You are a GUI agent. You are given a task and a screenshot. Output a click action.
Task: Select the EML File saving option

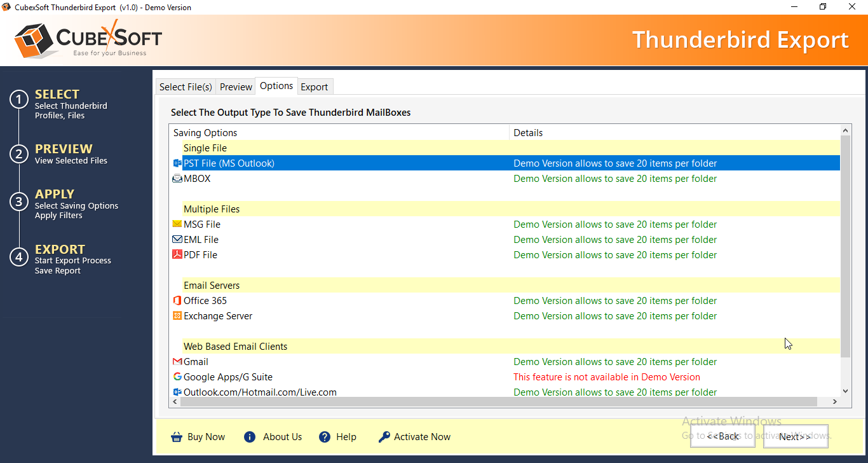click(201, 240)
